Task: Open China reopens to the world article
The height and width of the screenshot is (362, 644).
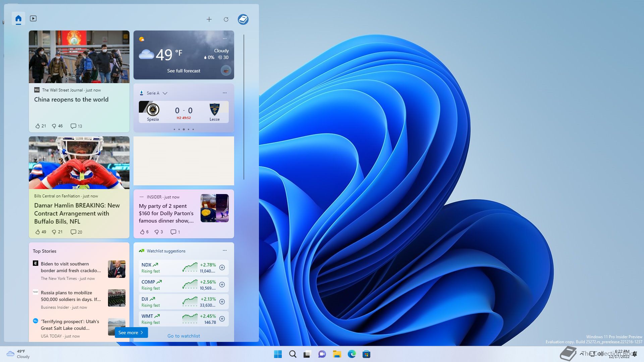Action: click(71, 100)
